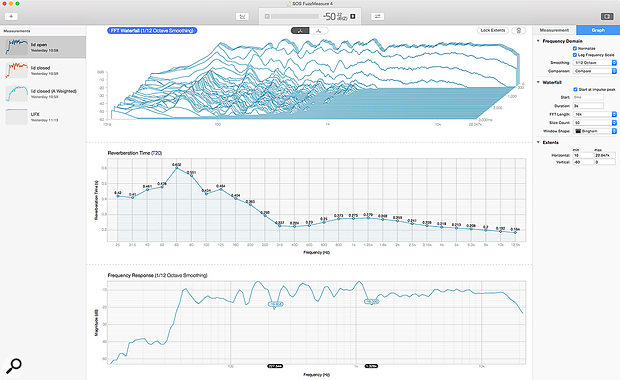Select the 'lid closed' measurement
Image resolution: width=620 pixels, height=380 pixels.
coord(43,70)
